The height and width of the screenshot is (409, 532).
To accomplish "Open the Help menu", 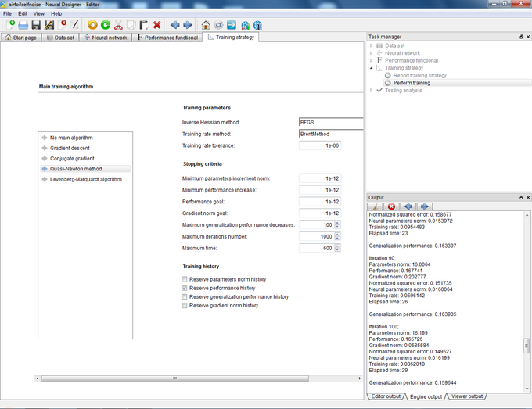I will click(x=56, y=13).
